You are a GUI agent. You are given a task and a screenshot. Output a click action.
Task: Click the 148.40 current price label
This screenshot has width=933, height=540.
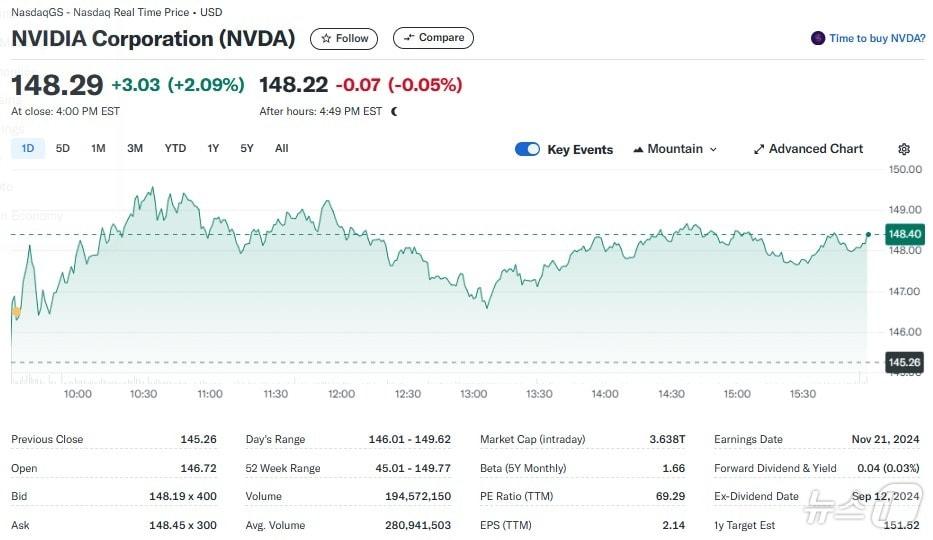pyautogui.click(x=904, y=234)
